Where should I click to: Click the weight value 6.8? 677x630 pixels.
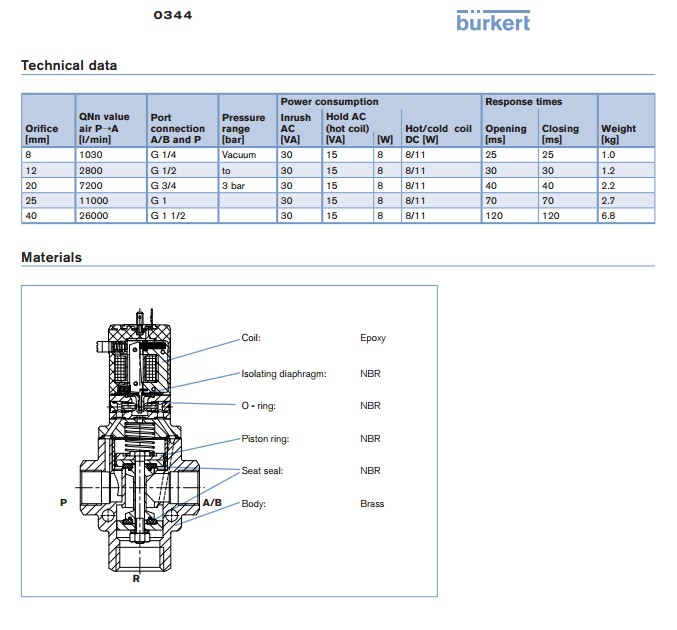(608, 215)
